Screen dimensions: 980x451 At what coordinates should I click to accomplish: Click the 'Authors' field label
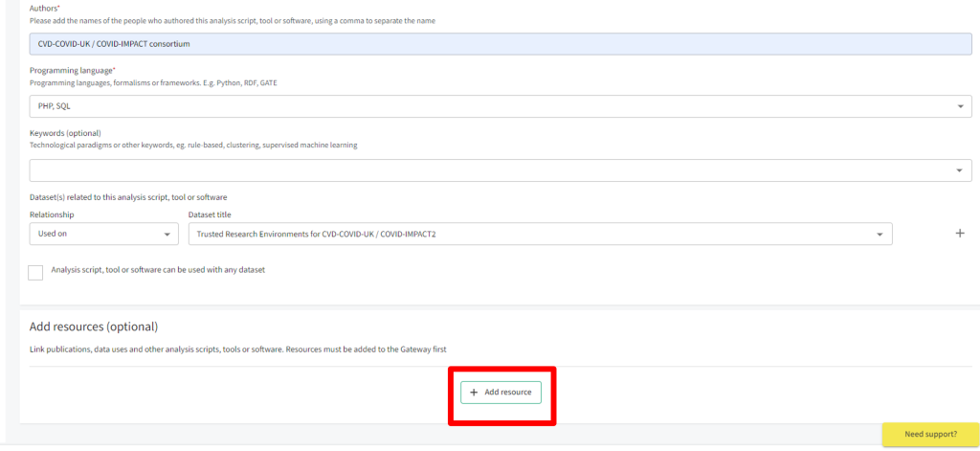tap(44, 8)
